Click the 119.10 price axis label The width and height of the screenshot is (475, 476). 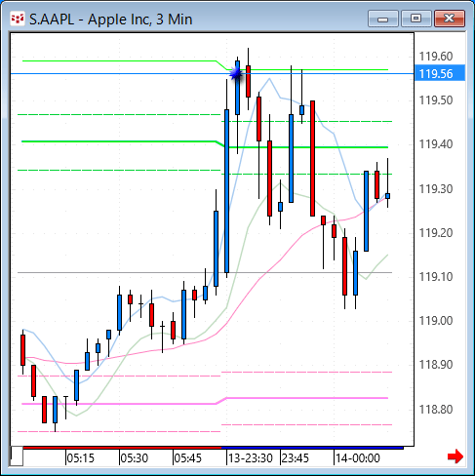(x=436, y=277)
